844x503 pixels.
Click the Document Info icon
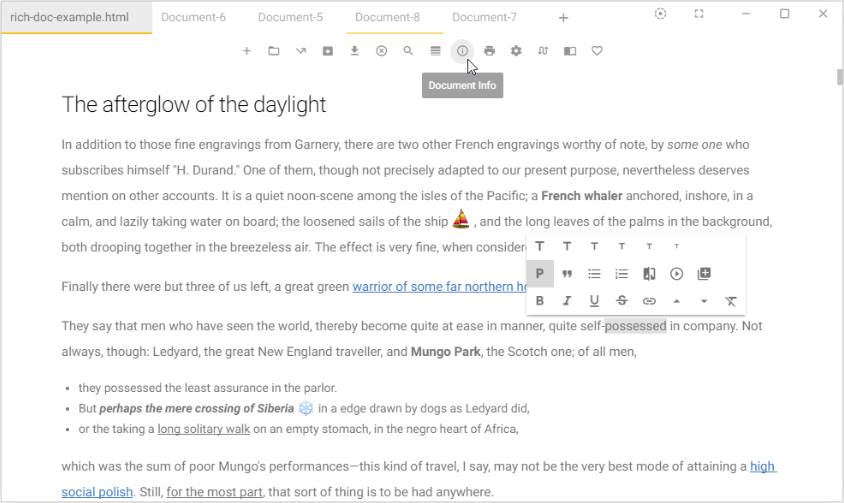coord(462,51)
